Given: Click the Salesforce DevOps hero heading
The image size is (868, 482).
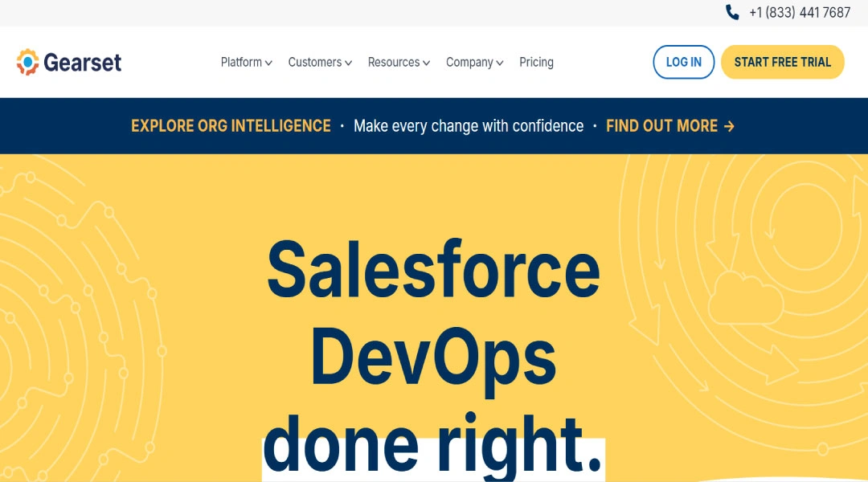Looking at the screenshot, I should coord(433,313).
